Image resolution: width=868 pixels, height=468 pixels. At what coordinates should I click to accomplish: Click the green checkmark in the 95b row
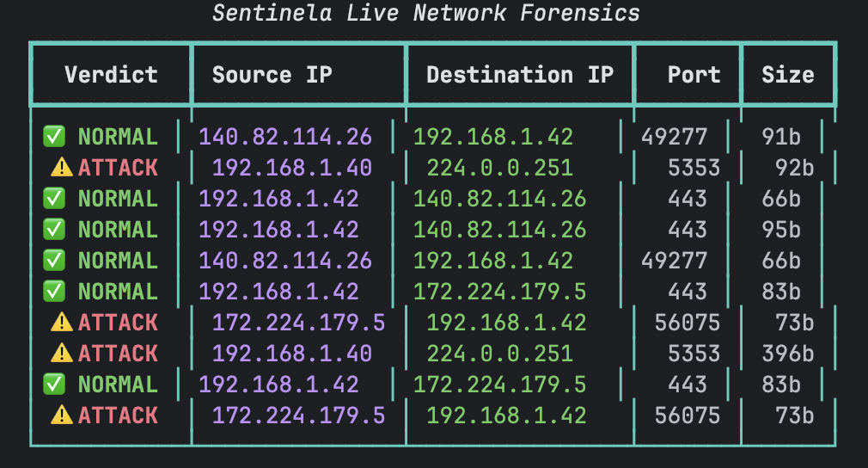(54, 230)
